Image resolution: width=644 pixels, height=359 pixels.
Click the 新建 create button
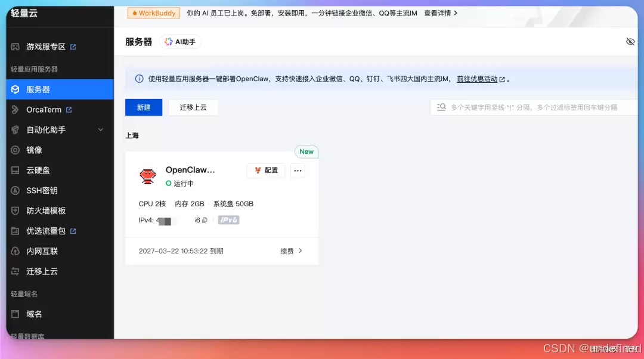click(x=144, y=108)
